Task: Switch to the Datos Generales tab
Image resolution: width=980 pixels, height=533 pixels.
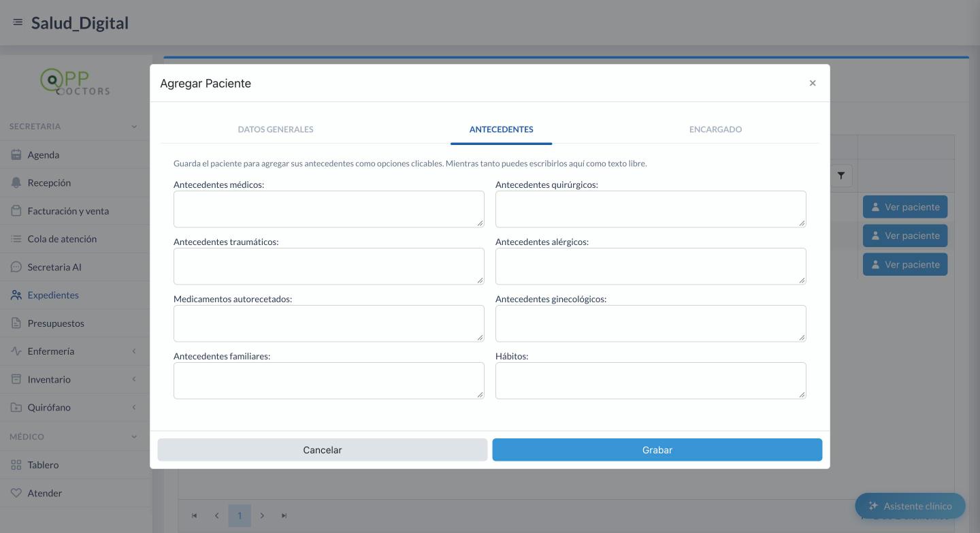Action: pyautogui.click(x=276, y=129)
